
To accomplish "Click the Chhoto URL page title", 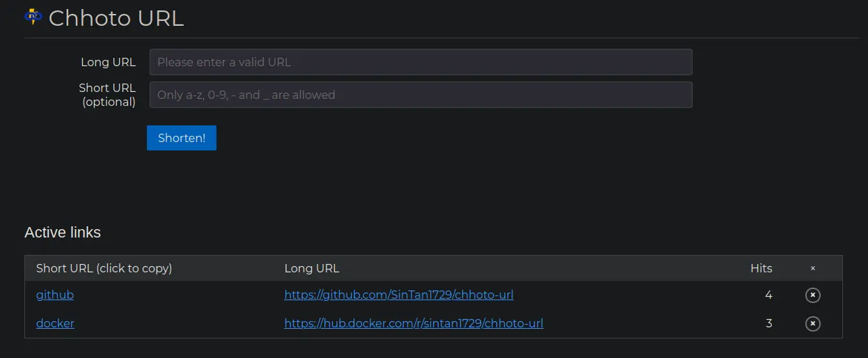I will (x=116, y=18).
